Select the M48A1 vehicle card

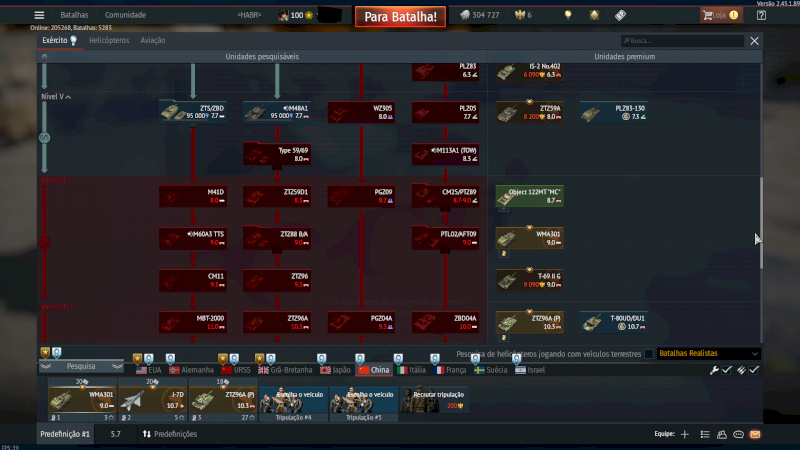[277, 112]
